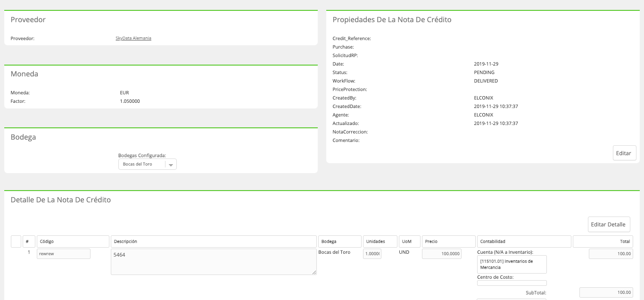This screenshot has height=300, width=644.
Task: Click the Contabilidad column header
Action: [x=524, y=242]
